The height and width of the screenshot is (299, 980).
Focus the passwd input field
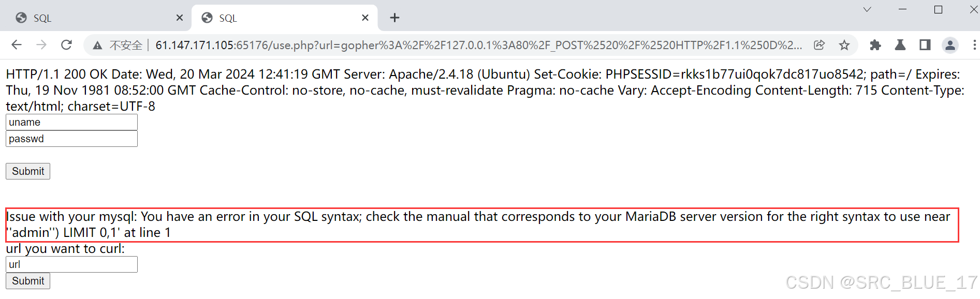[71, 139]
